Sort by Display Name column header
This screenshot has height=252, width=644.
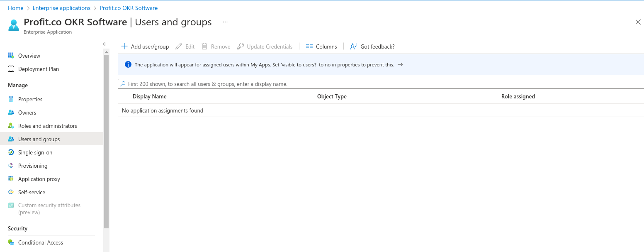pos(149,96)
